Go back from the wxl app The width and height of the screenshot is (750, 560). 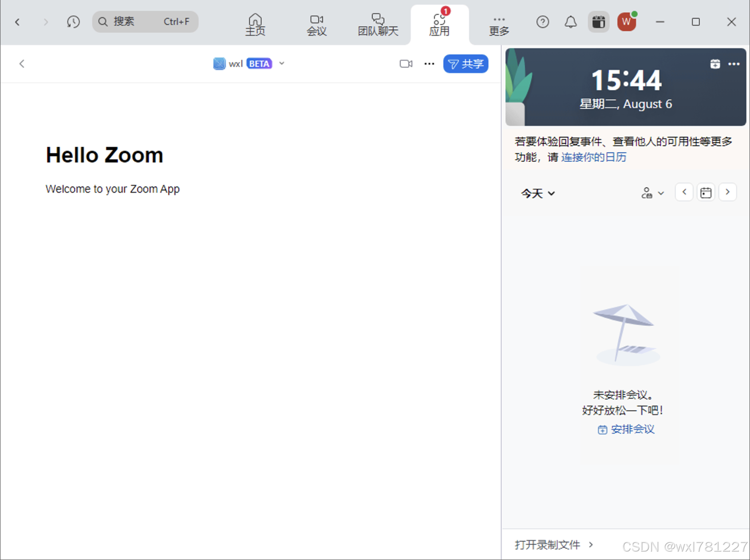coord(22,64)
